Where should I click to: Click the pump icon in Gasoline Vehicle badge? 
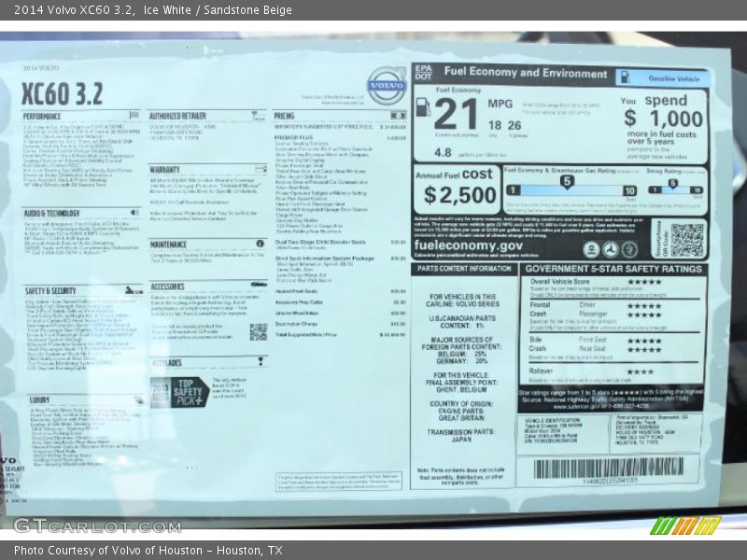pyautogui.click(x=626, y=77)
